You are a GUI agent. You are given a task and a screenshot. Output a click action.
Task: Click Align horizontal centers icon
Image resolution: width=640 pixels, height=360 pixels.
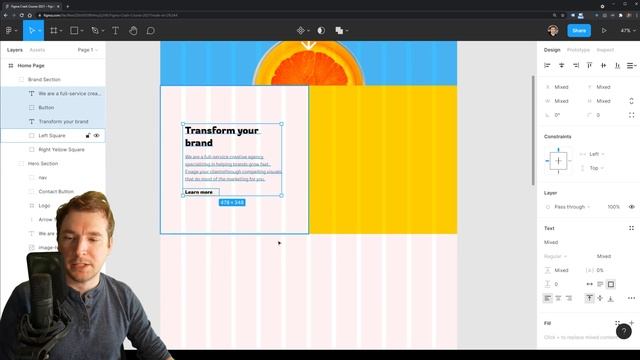(x=562, y=65)
